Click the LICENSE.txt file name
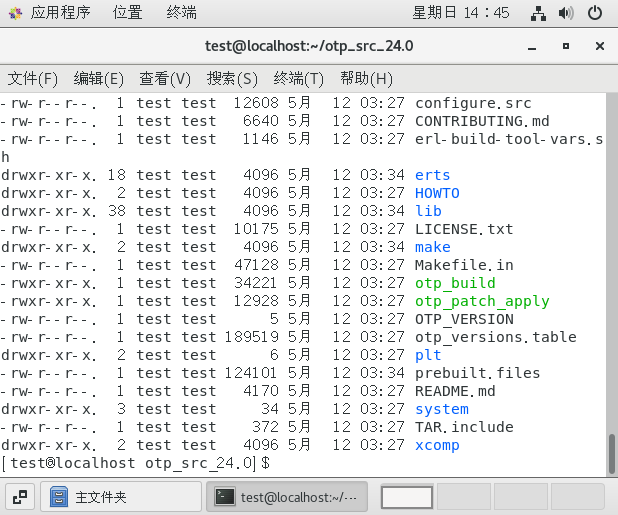The width and height of the screenshot is (618, 515). point(464,229)
